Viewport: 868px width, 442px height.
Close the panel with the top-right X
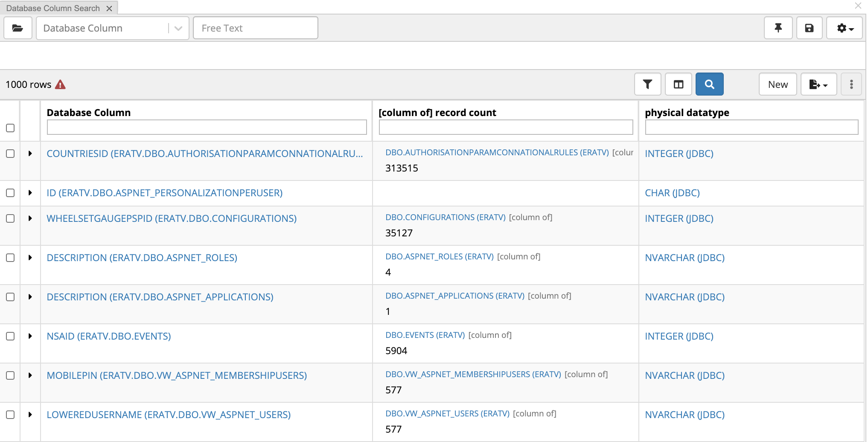click(x=858, y=6)
